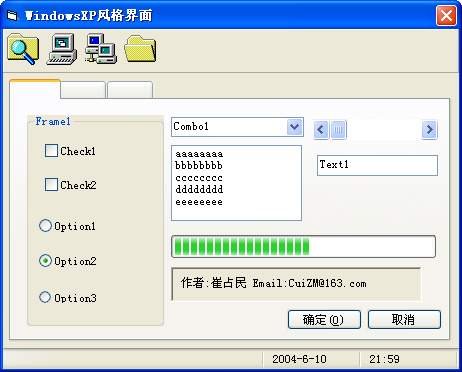This screenshot has width=462, height=372.
Task: Click the horizontal scrollbar thumb
Action: point(338,130)
